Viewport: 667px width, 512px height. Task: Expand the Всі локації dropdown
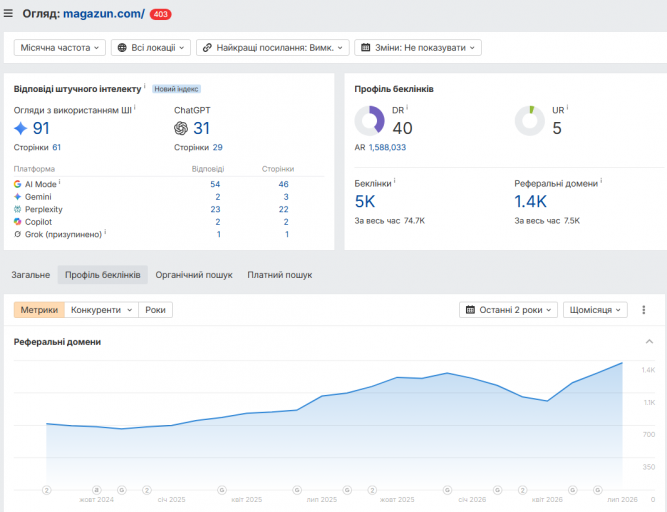151,48
